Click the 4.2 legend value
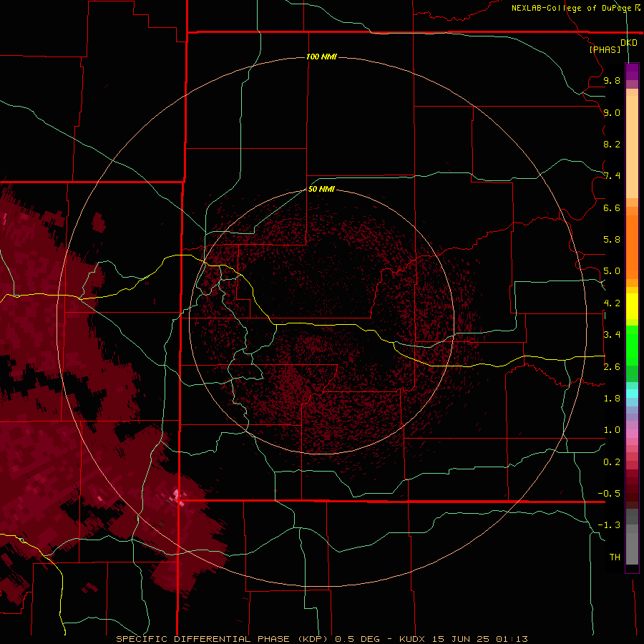The width and height of the screenshot is (644, 644). pyautogui.click(x=612, y=303)
